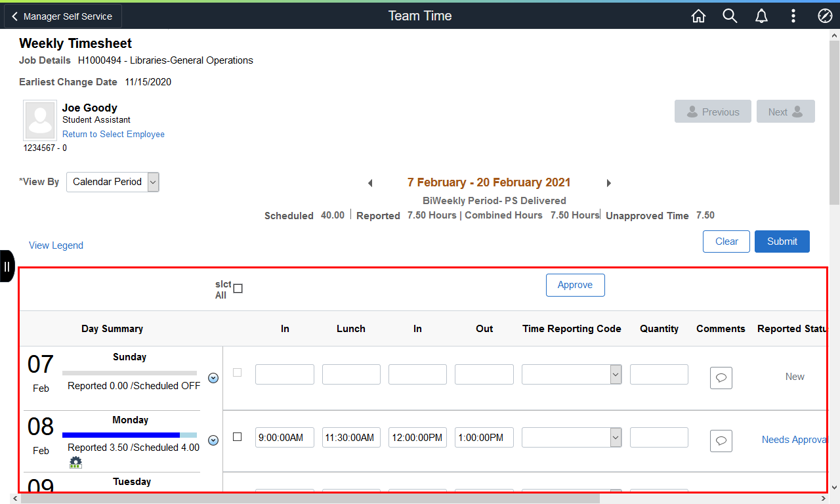Click Monday's Lunch field showing 11:30:00AM
This screenshot has width=840, height=504.
351,437
